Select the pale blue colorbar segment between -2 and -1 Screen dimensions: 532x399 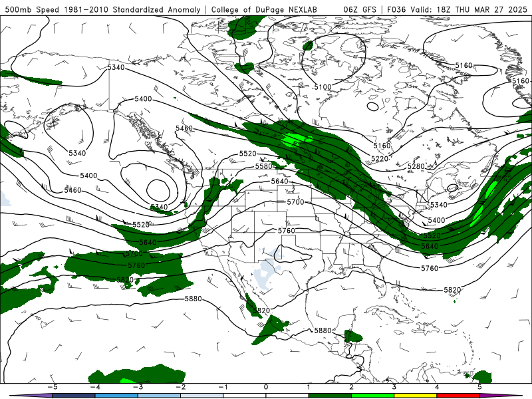point(202,396)
